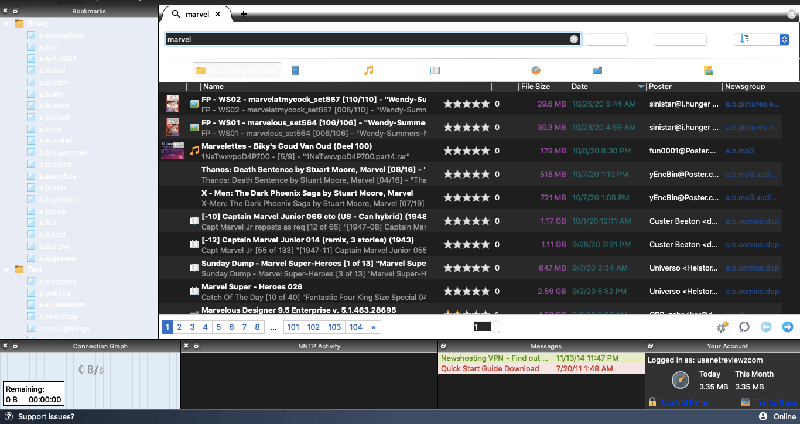Collapse the Binary bookmarks folder

pyautogui.click(x=6, y=23)
